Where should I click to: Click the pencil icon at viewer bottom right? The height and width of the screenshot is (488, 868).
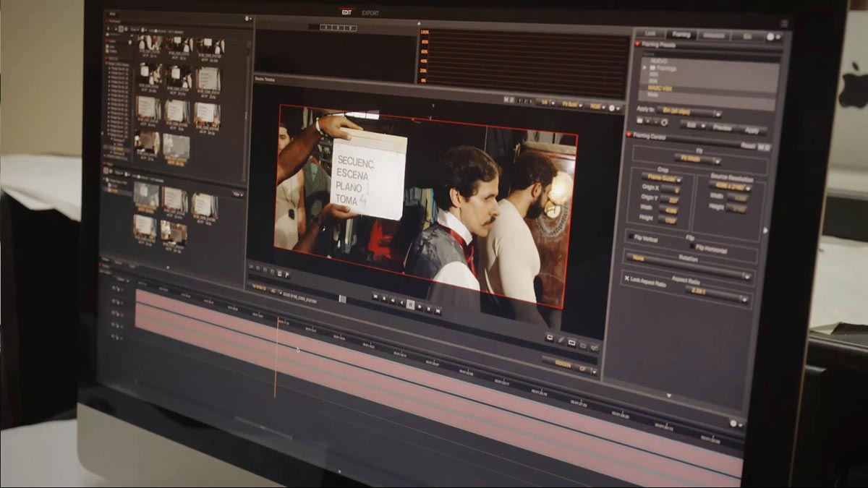tap(560, 341)
